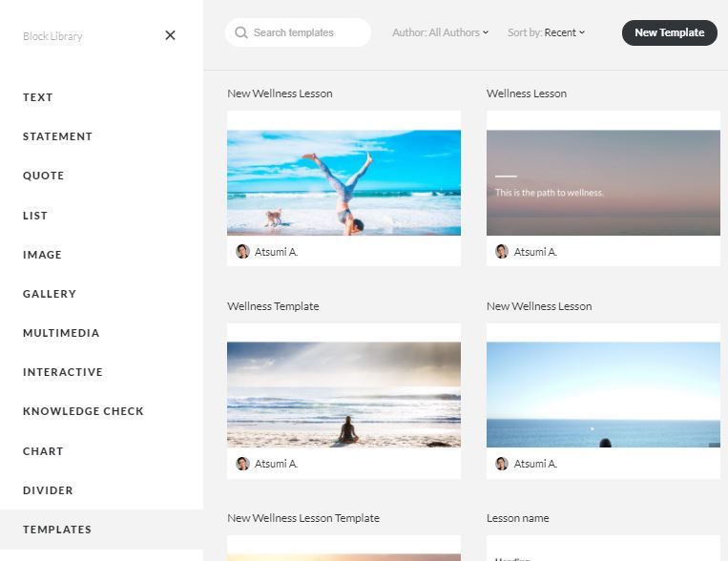Select the QUOTE block category
This screenshot has height=561, width=728.
click(44, 176)
